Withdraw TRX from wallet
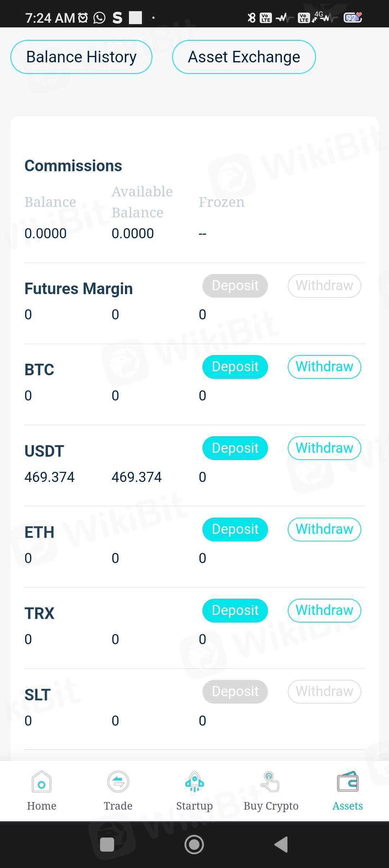Image resolution: width=389 pixels, height=868 pixels. pos(324,611)
